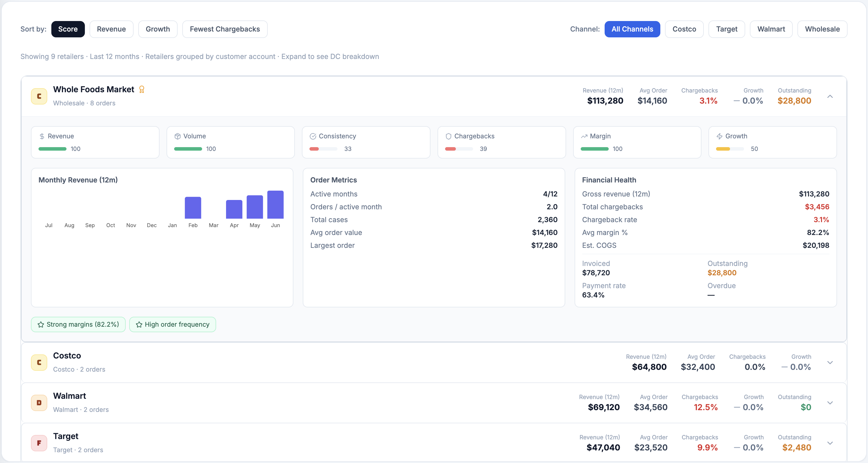Filter by the Costco channel

684,29
